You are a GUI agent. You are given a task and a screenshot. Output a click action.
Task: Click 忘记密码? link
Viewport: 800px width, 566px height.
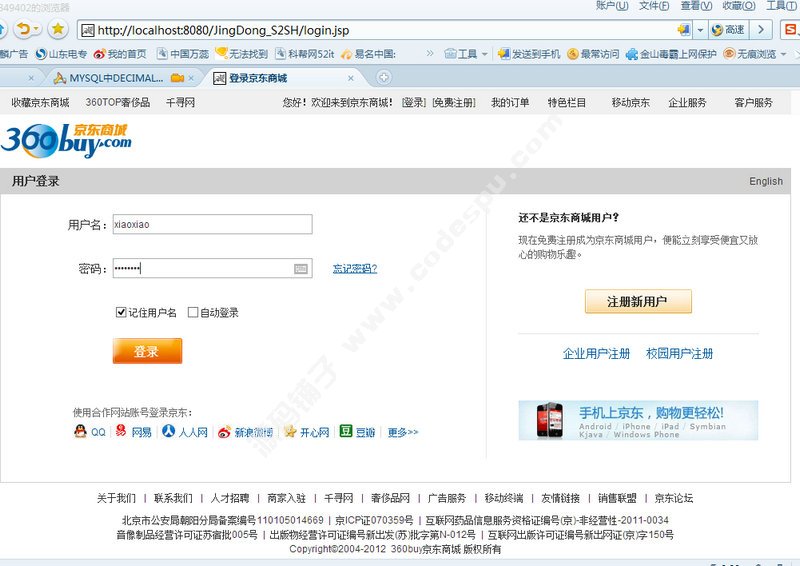[355, 268]
